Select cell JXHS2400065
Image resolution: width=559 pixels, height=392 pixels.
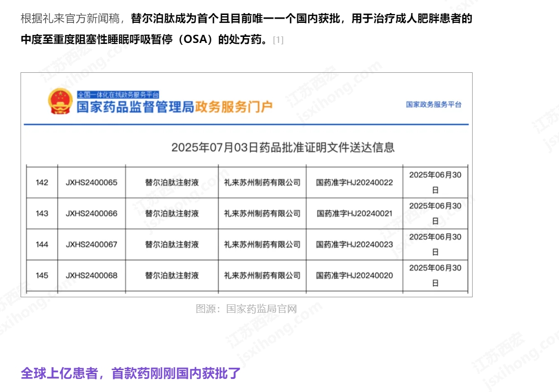[x=91, y=182]
